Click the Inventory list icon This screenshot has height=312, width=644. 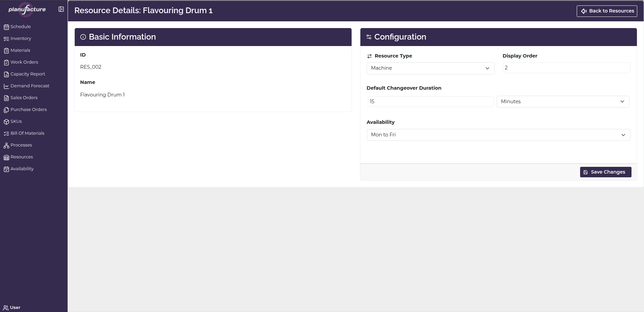(6, 39)
